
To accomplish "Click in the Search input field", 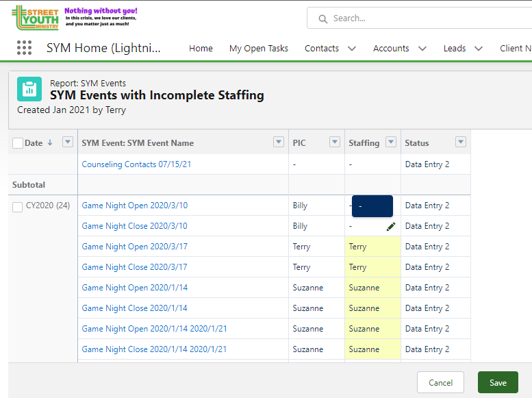I will pyautogui.click(x=425, y=18).
